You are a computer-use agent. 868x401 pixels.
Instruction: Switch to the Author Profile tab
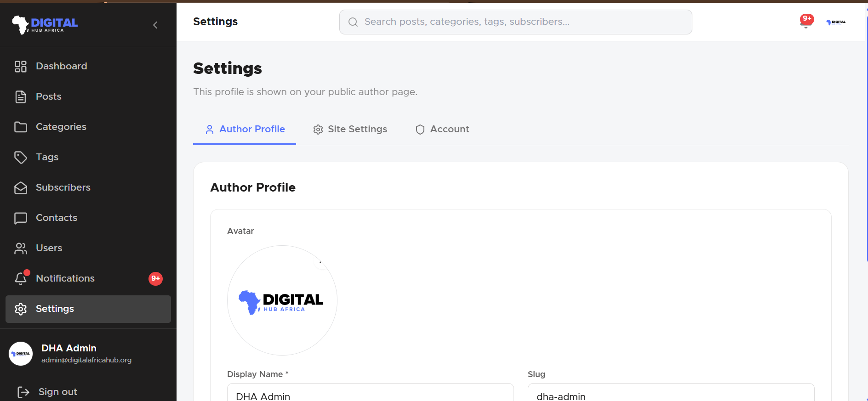(x=245, y=130)
